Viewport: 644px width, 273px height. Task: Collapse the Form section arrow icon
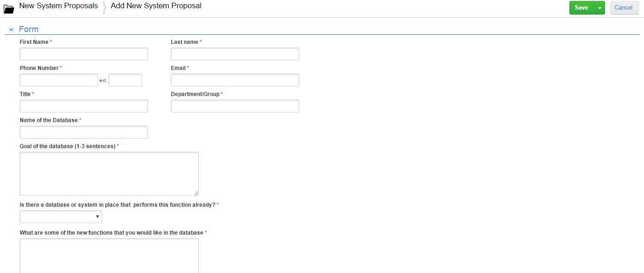pos(11,30)
